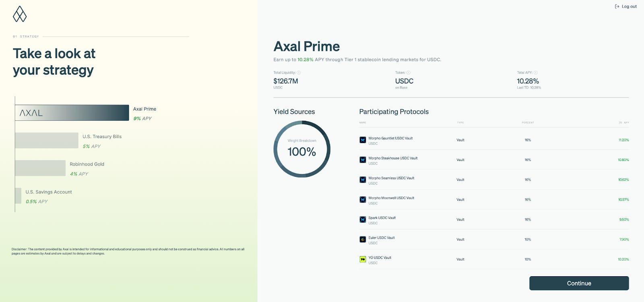
Task: Click the 16% percent in Morpho Gauntlet row
Action: tap(528, 140)
